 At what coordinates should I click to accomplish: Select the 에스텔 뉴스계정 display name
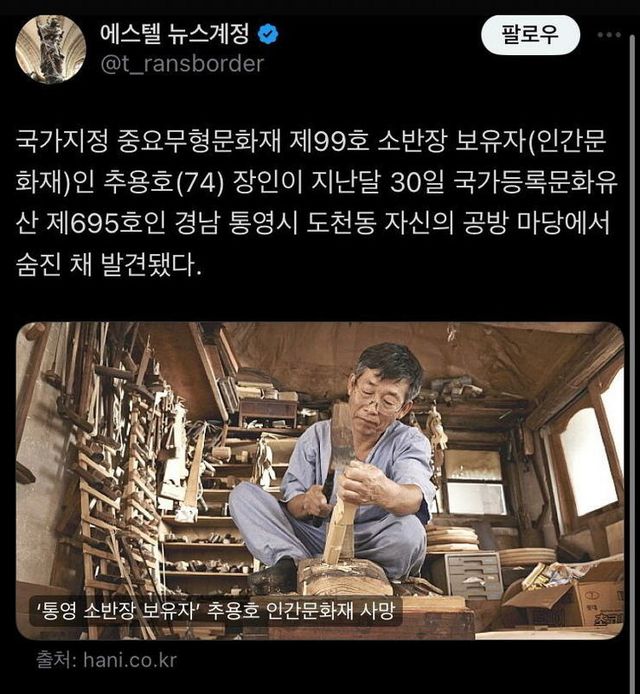tap(175, 34)
